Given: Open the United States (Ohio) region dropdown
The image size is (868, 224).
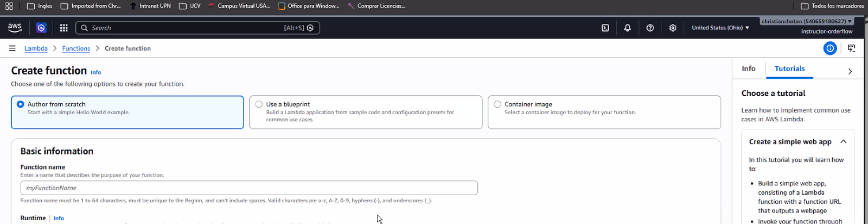Looking at the screenshot, I should tap(720, 28).
